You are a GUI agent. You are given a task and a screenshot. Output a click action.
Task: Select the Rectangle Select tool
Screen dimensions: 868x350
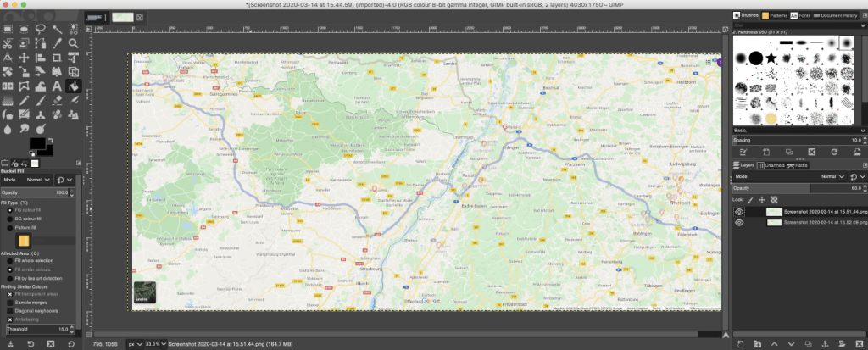coord(7,29)
